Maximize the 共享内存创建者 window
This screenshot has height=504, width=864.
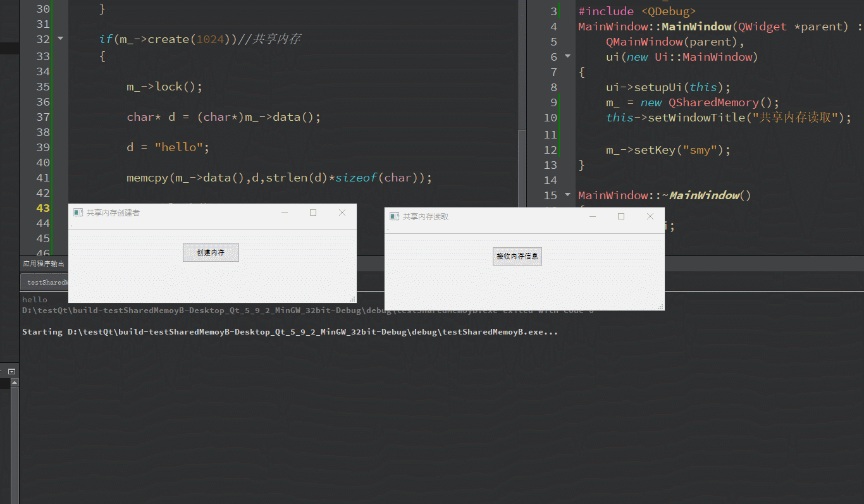(x=312, y=212)
